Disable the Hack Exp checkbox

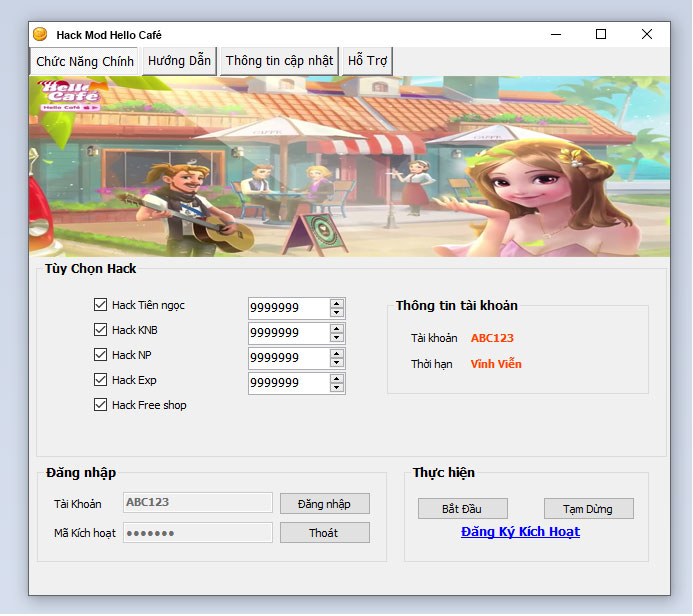coord(100,380)
